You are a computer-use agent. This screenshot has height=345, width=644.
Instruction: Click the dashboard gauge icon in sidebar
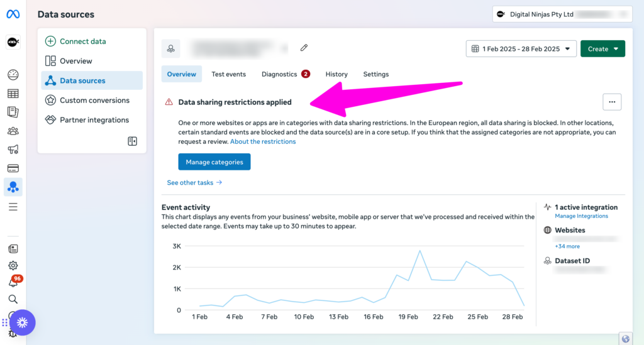click(13, 75)
